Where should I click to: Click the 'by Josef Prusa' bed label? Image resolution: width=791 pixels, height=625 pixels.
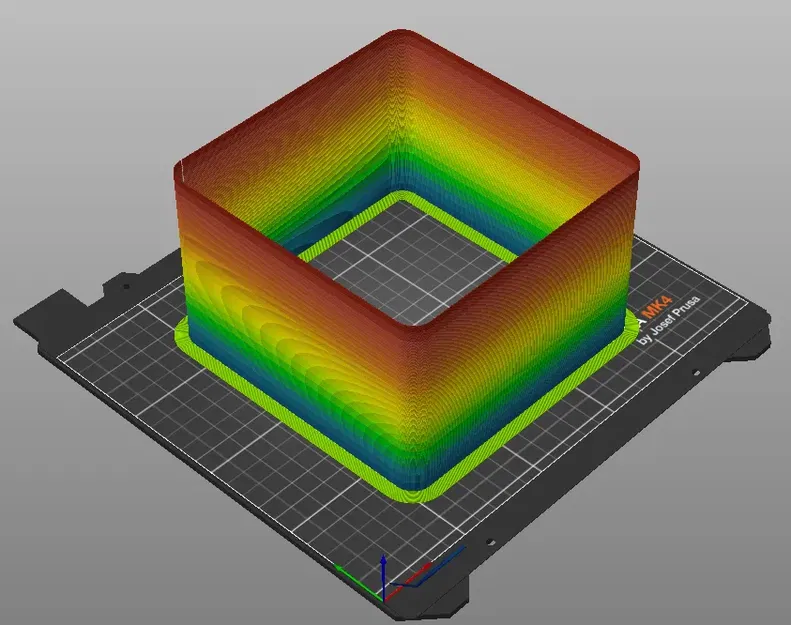[x=669, y=321]
